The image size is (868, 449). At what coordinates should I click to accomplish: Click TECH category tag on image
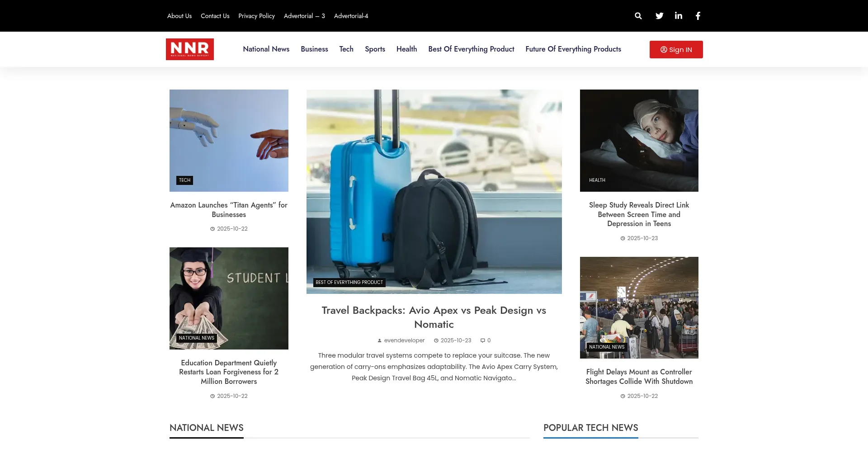[x=184, y=180]
